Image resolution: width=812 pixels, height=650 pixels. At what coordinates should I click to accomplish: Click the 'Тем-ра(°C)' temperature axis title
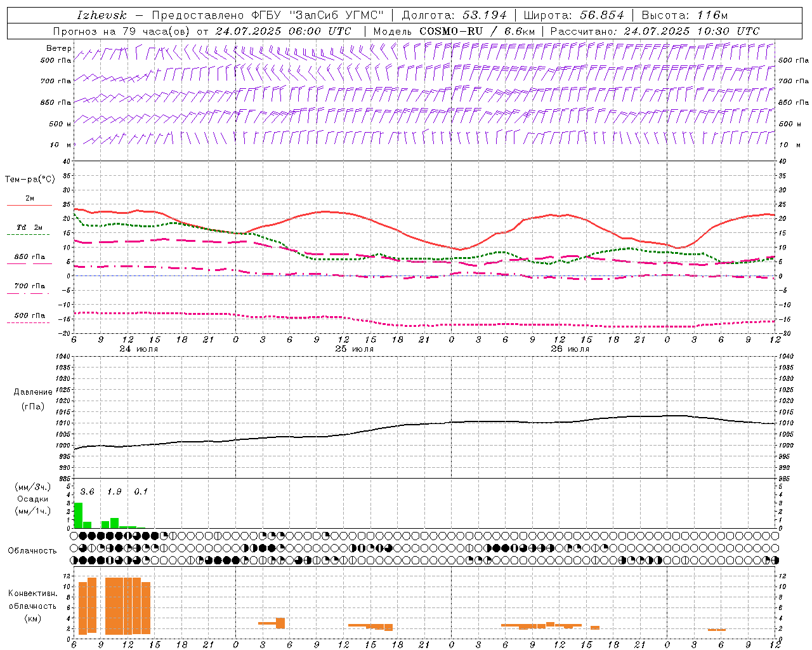[x=30, y=180]
